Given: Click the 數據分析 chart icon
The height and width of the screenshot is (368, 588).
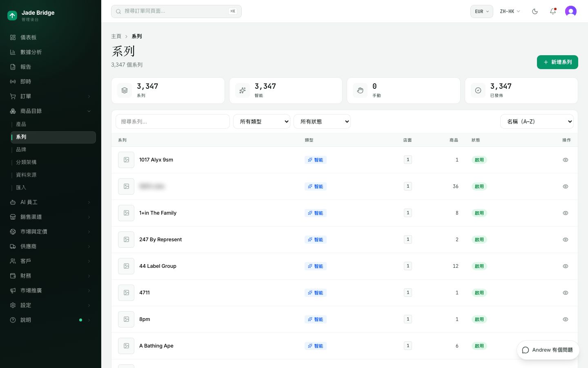Looking at the screenshot, I should point(13,52).
